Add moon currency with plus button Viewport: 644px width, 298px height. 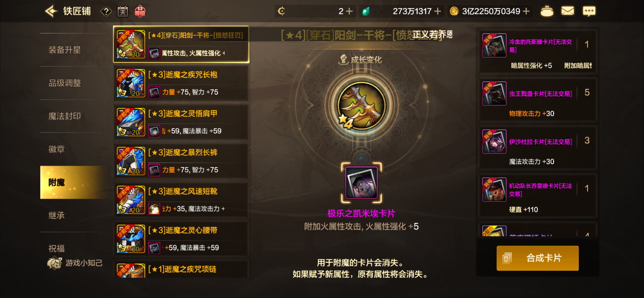click(349, 11)
